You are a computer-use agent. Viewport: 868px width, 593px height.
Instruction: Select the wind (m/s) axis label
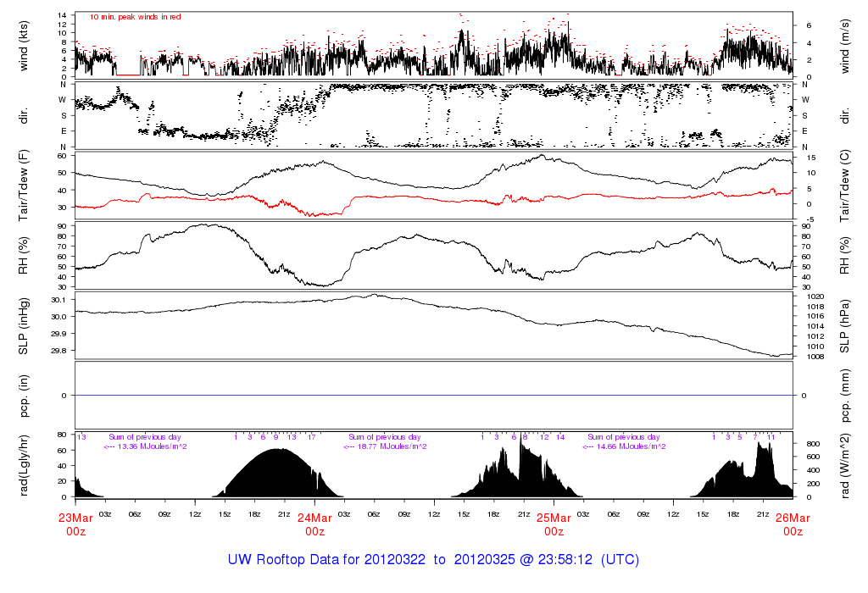(x=844, y=47)
